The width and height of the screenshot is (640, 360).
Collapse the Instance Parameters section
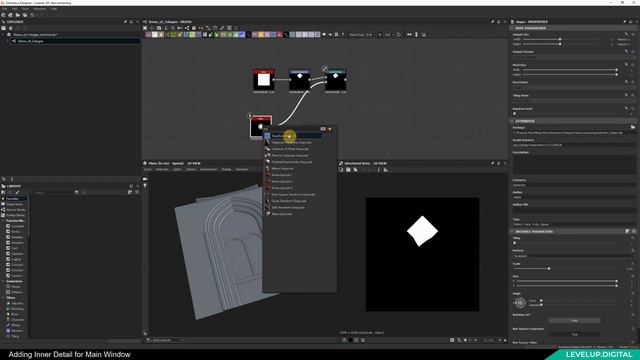[x=512, y=231]
